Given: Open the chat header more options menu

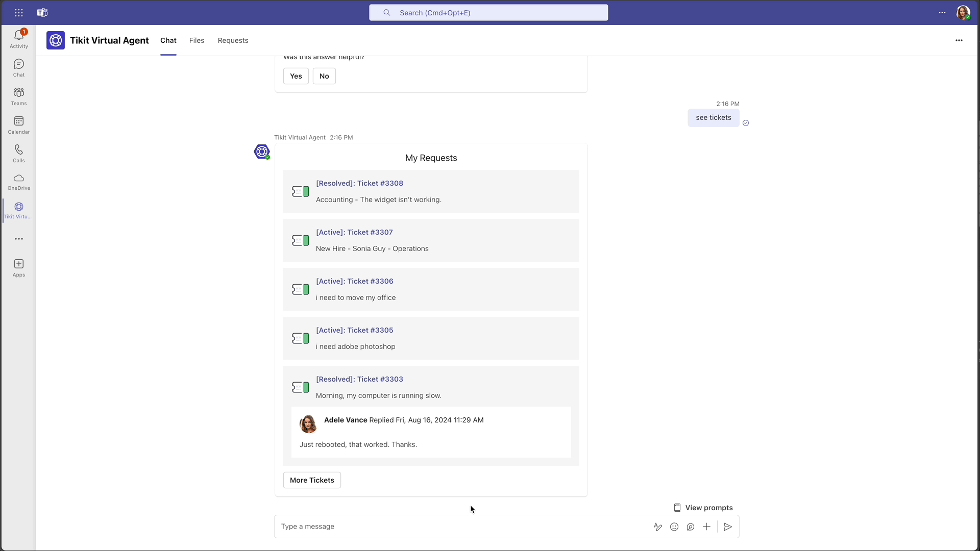Looking at the screenshot, I should (959, 40).
